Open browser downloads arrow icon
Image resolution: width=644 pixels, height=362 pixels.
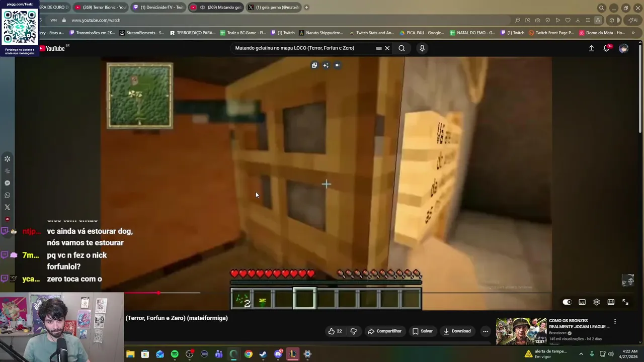click(x=578, y=20)
